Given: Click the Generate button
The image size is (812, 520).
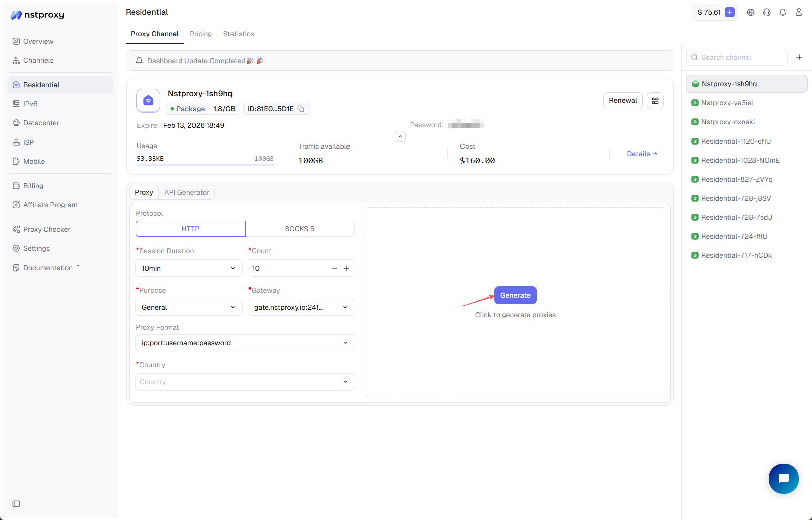Looking at the screenshot, I should pos(515,295).
